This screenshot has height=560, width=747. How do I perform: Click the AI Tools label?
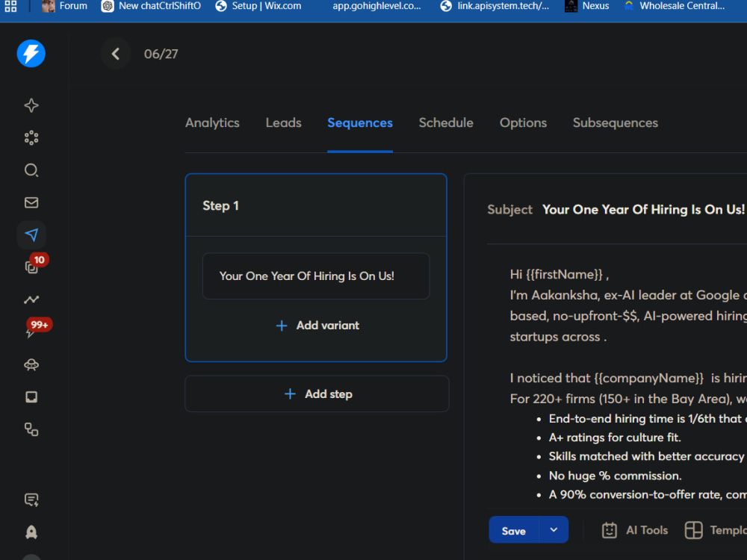[646, 530]
